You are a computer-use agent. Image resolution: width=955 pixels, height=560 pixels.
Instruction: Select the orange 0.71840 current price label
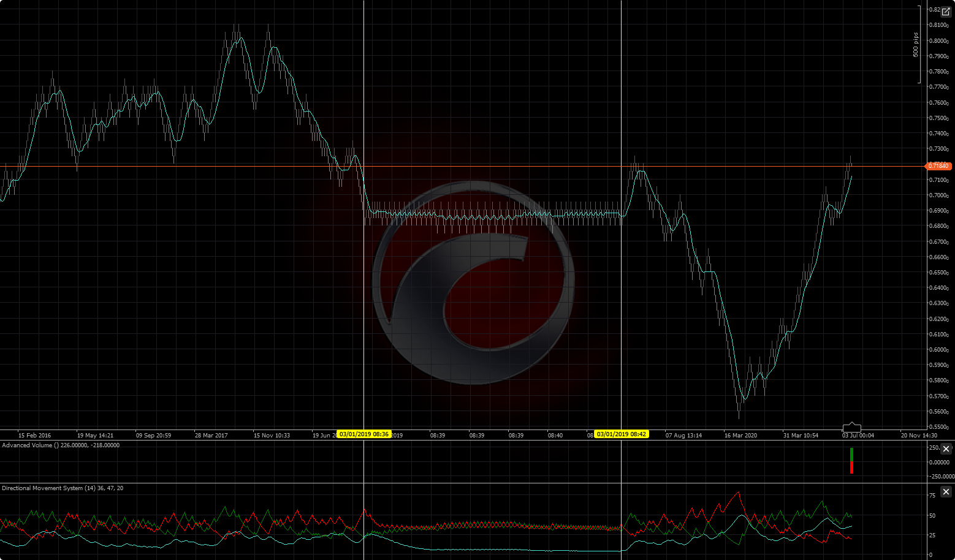(x=938, y=166)
